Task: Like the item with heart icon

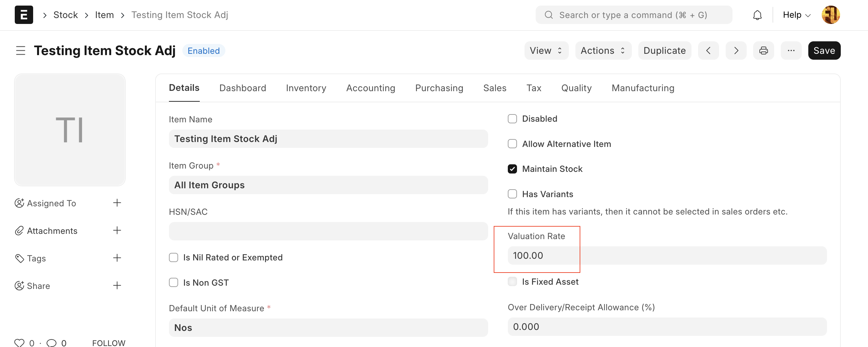Action: tap(20, 343)
